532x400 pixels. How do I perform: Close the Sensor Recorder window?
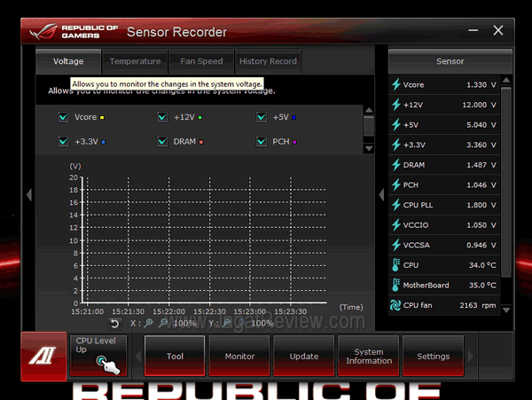[498, 30]
